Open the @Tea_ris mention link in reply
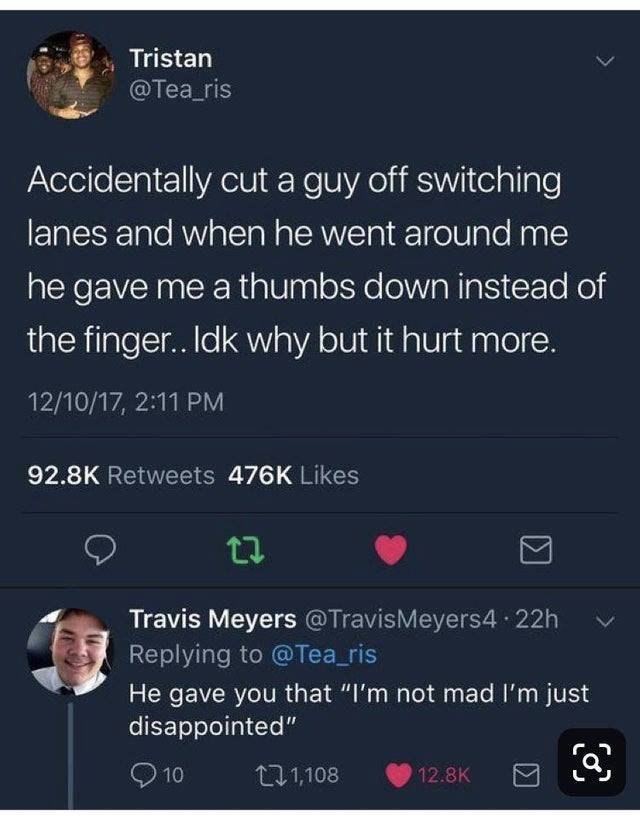 324,655
